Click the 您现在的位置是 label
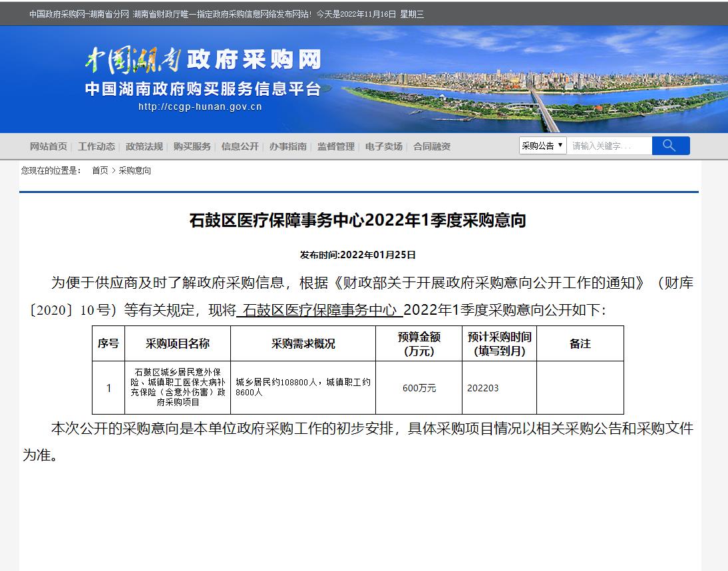This screenshot has height=571, width=728. click(51, 170)
